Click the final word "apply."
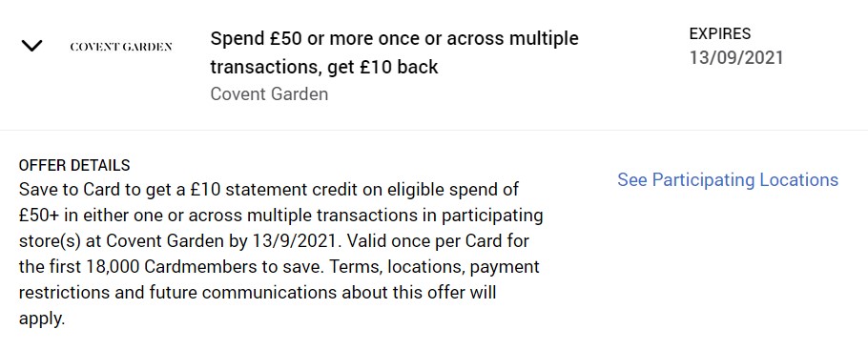Viewport: 868px width, 350px height. coord(42,319)
